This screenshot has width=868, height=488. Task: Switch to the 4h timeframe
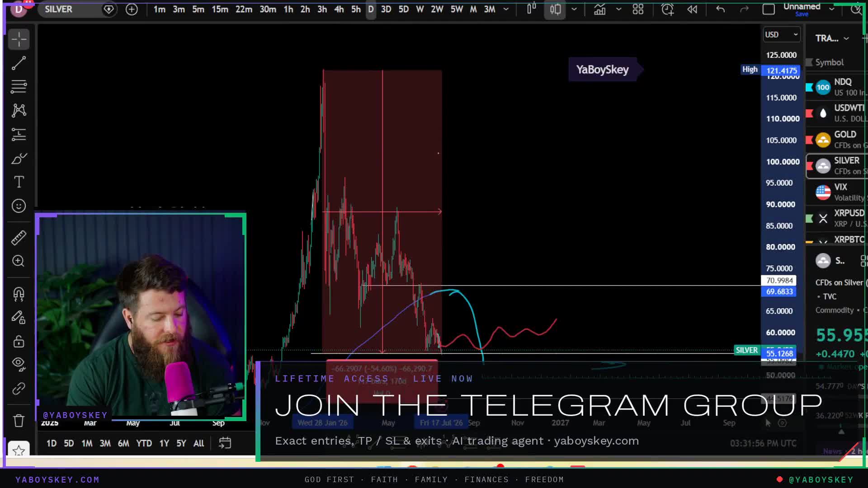[339, 9]
